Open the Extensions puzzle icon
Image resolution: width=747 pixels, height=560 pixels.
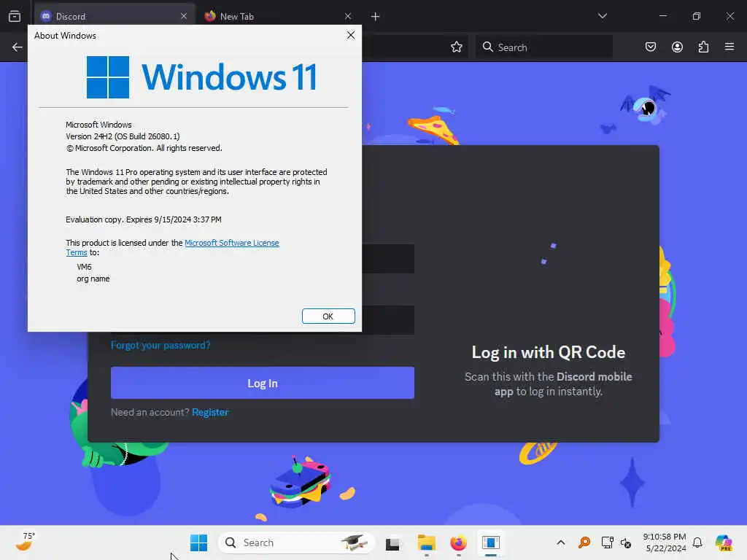click(703, 47)
